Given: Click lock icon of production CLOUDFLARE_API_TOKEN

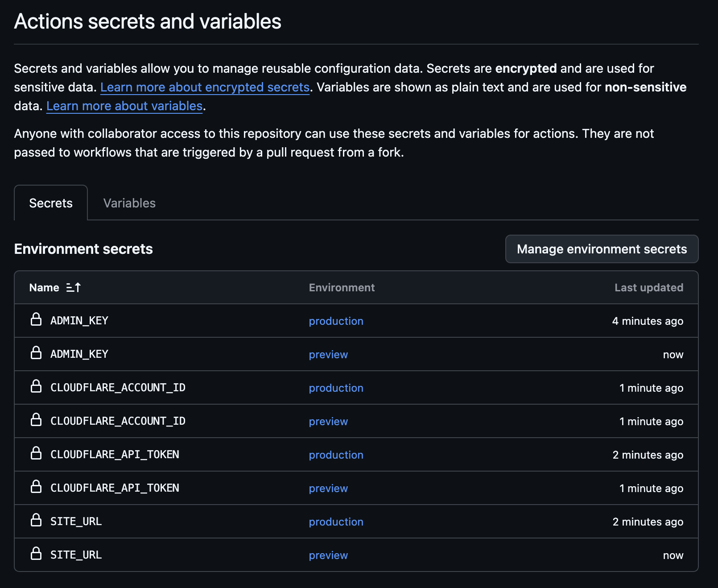Looking at the screenshot, I should (36, 453).
